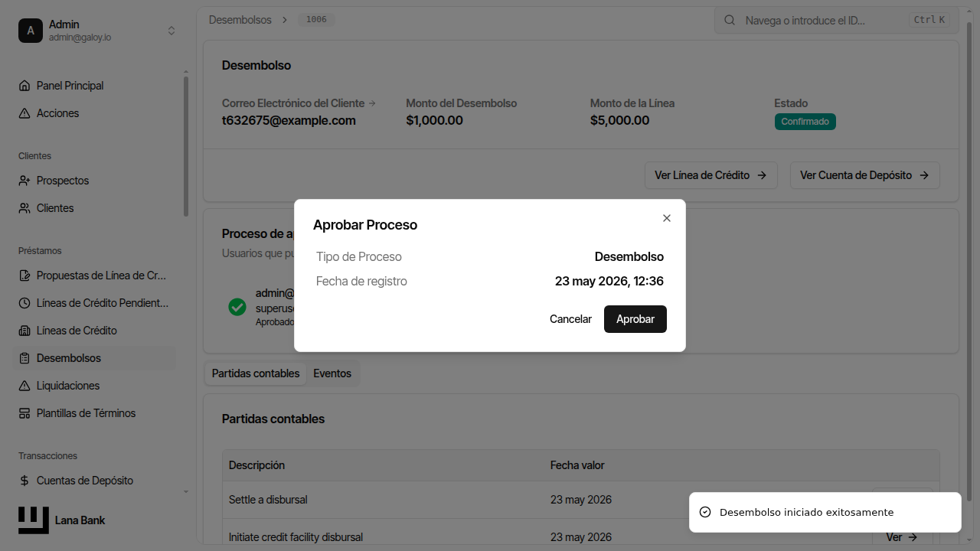The height and width of the screenshot is (551, 980).
Task: Click the Líneas de Crédito Pendientes clock icon
Action: click(x=24, y=303)
